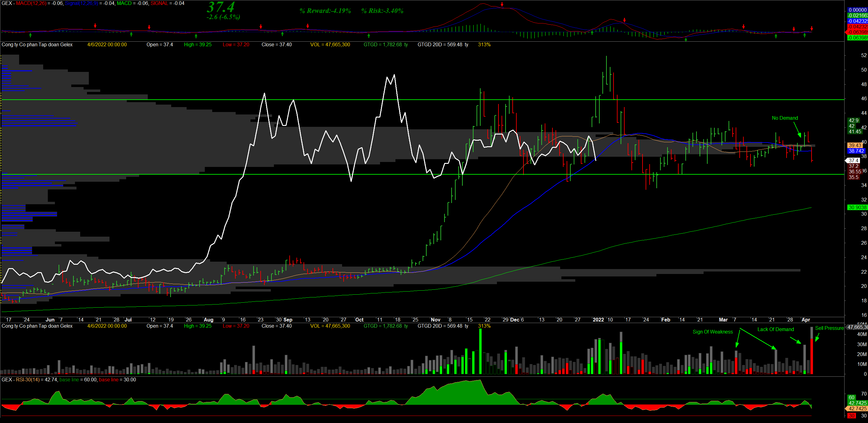
Task: Select the No Demand annotation text
Action: (x=784, y=118)
